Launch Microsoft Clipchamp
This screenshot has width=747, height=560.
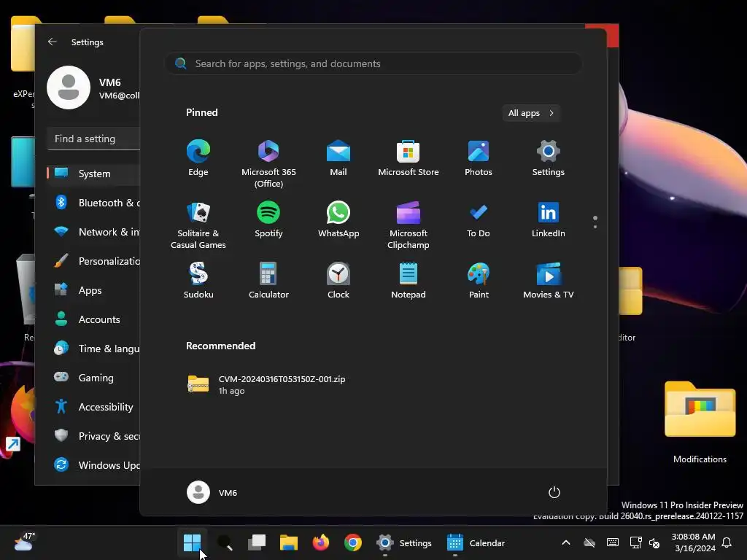[x=409, y=225]
